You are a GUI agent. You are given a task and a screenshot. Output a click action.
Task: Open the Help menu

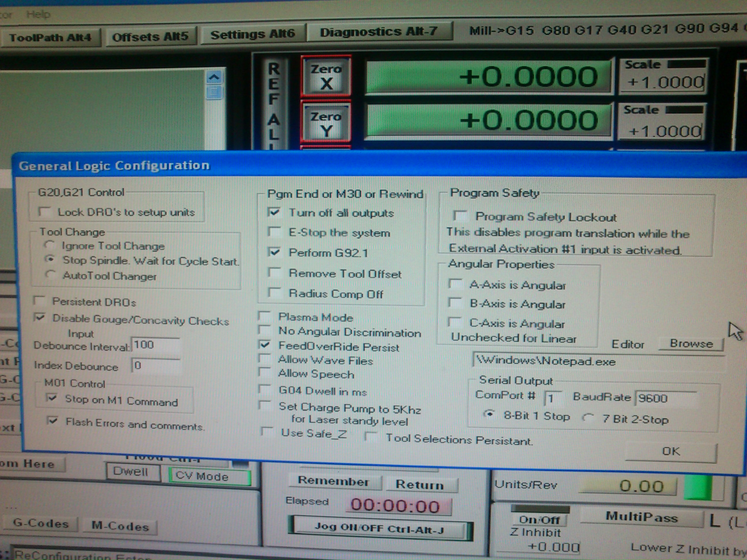point(38,14)
